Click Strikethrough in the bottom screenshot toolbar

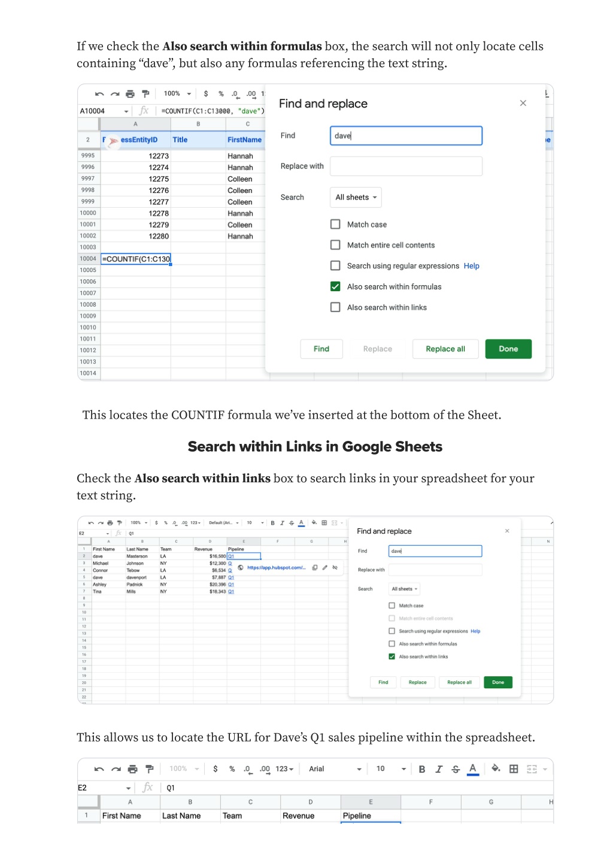[456, 770]
